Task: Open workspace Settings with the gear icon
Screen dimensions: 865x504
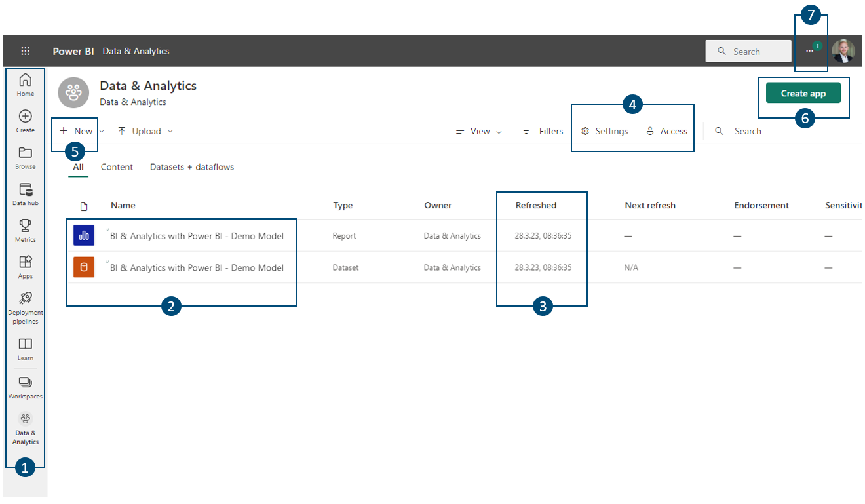Action: click(x=604, y=131)
